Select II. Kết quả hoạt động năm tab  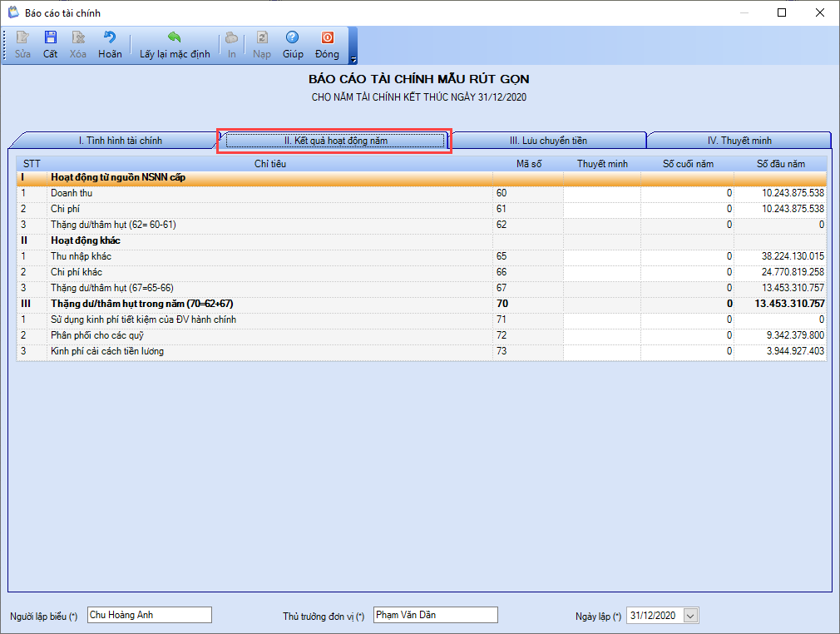tap(335, 141)
